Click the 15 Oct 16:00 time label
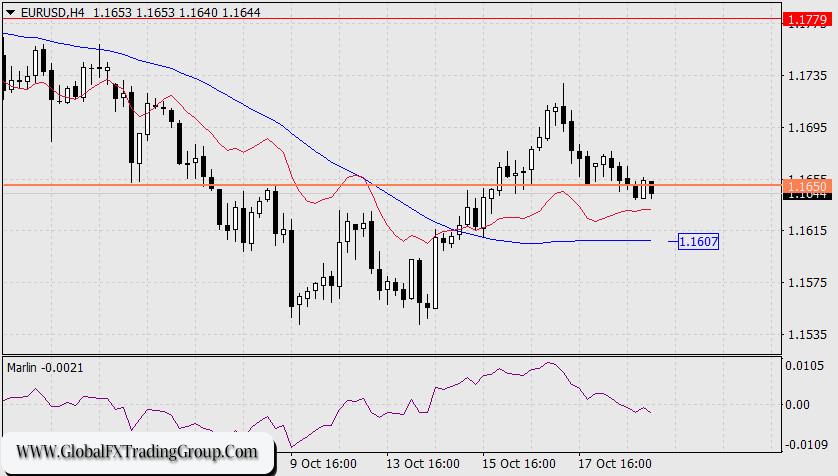 point(520,464)
